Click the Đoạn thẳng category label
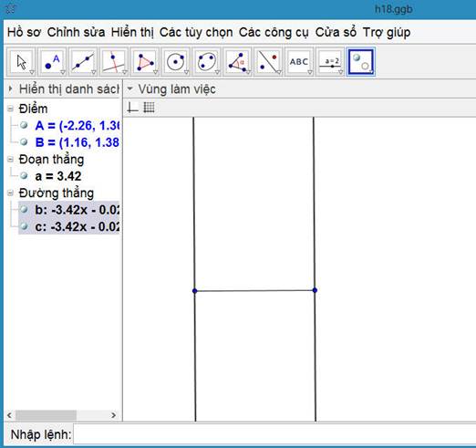Image resolution: width=476 pixels, height=448 pixels. tap(51, 160)
